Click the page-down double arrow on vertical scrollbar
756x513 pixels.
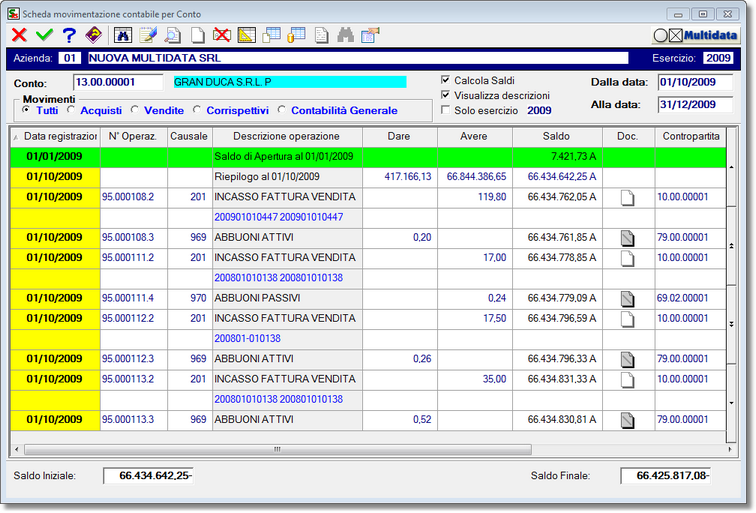[731, 324]
